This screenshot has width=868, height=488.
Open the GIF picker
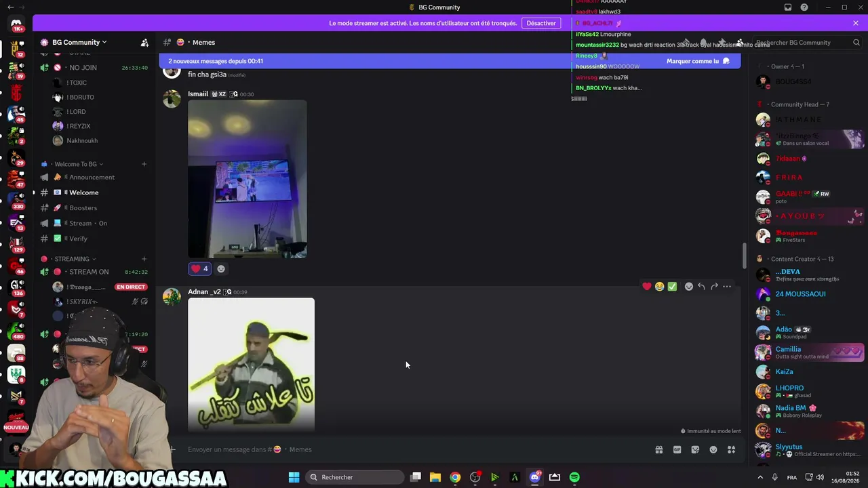click(677, 449)
